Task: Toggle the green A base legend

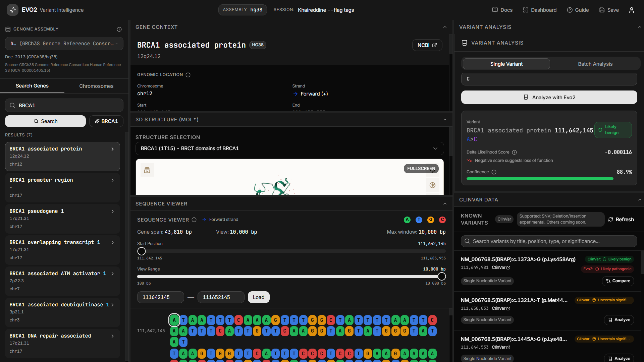Action: [407, 220]
